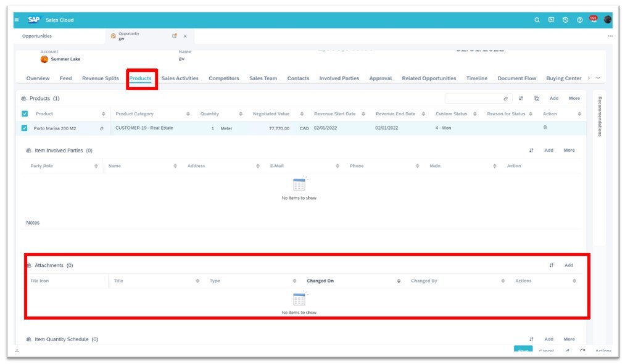Click the grid icon beside Item Quantity Schedule
Viewport: 625px width, 364px height.
[29, 339]
